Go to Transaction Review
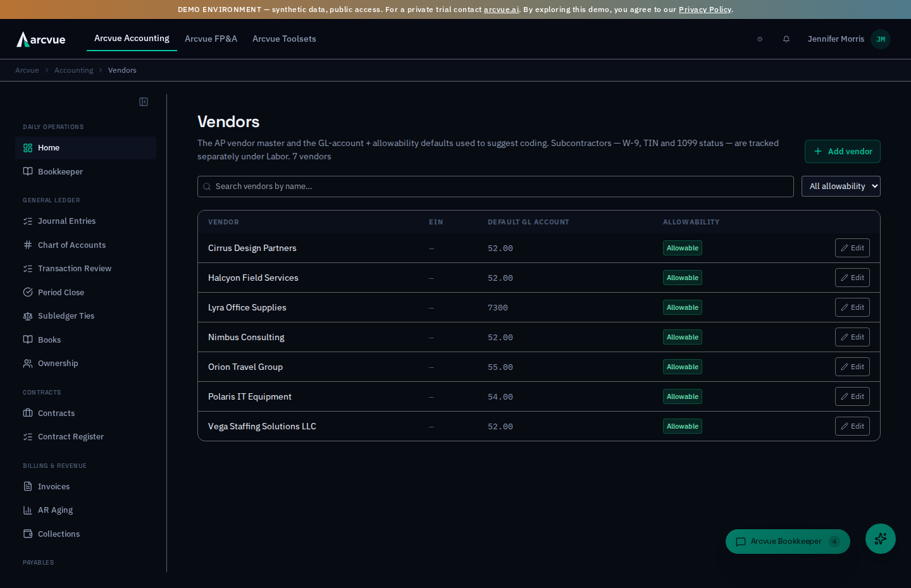Image resolution: width=911 pixels, height=588 pixels. pos(85,269)
